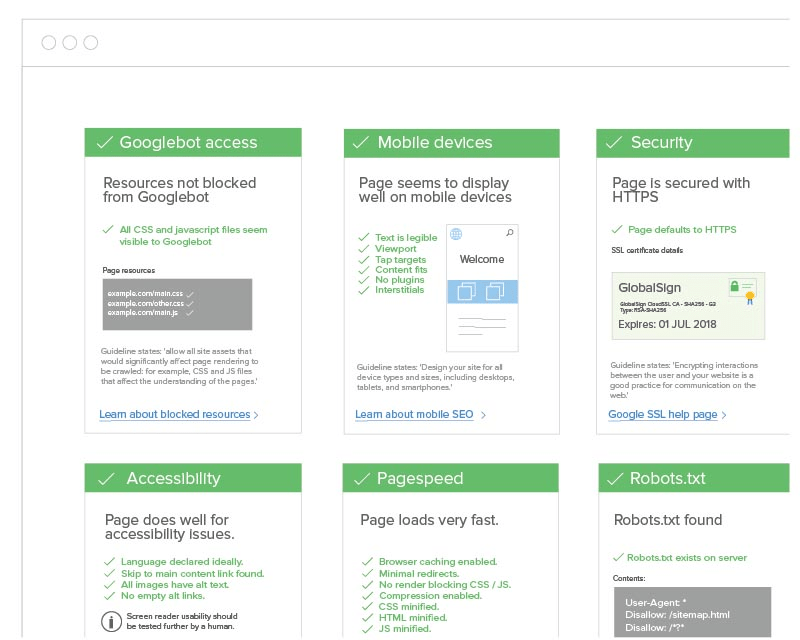Click the check next to Page defaults to HTTPS
The width and height of the screenshot is (800, 640).
point(619,229)
